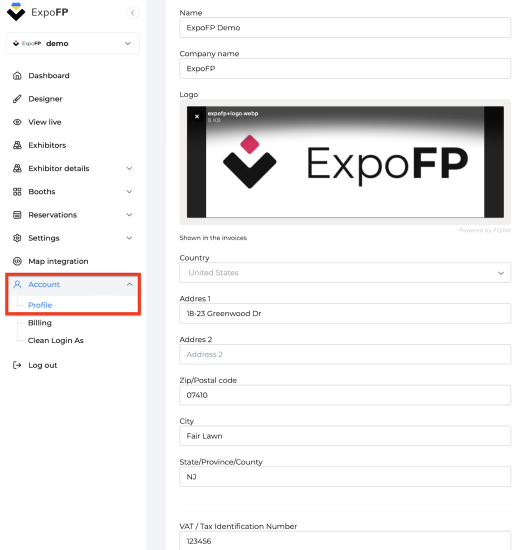This screenshot has width=526, height=550.
Task: Click the Powered by PQINA link
Action: [x=485, y=230]
